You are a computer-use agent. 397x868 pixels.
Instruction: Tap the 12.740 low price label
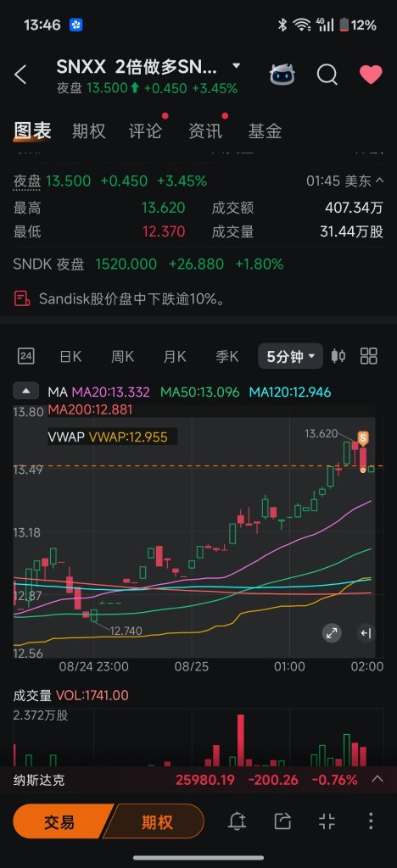(126, 631)
